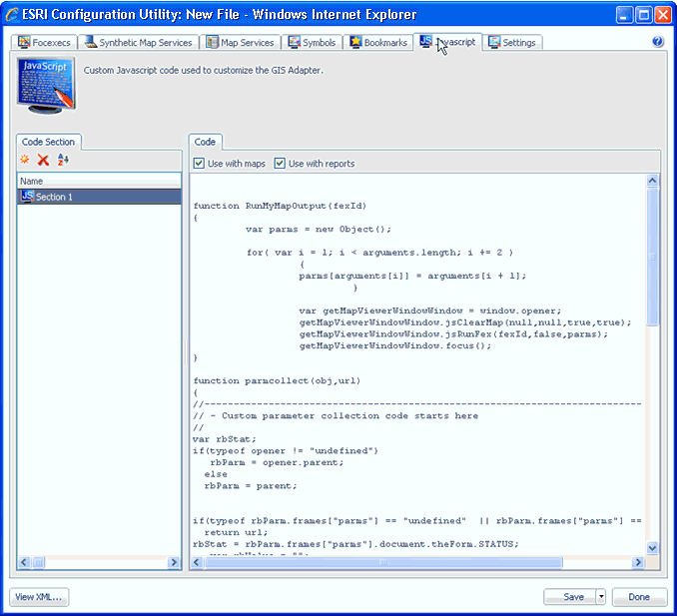Switch to the Settings tab
Viewport: 677px width, 616px height.
pos(512,42)
